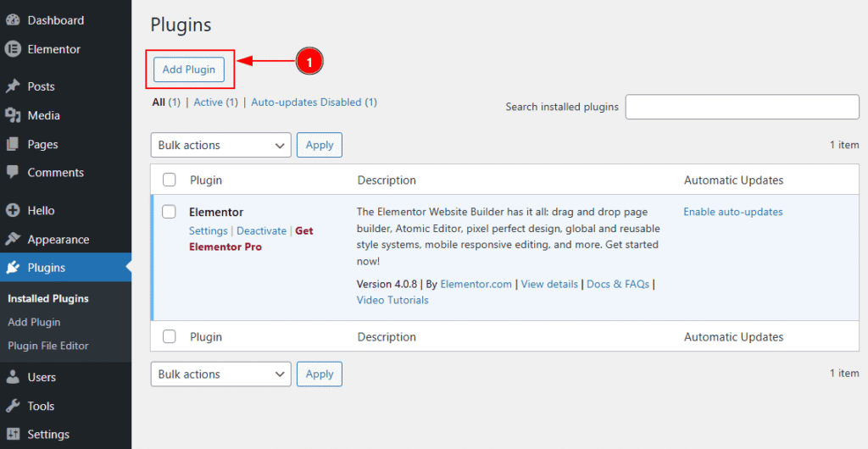Click the header Automatic Updates column label
This screenshot has height=449, width=868.
[733, 180]
